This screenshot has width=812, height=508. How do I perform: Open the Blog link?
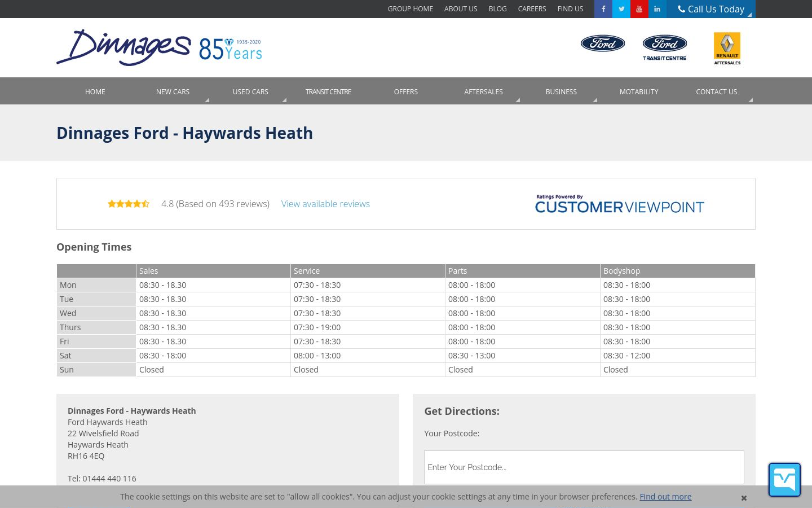(x=497, y=9)
